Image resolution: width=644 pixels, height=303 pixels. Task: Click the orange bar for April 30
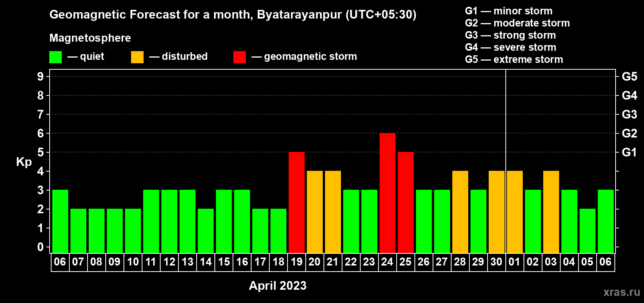497,212
